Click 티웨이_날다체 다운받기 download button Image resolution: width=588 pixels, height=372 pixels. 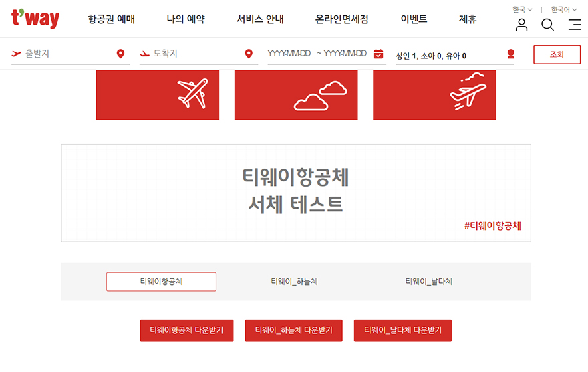click(403, 331)
